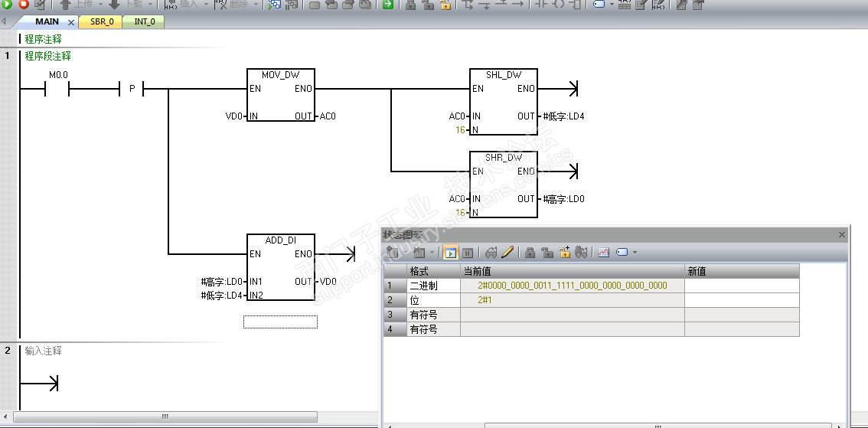Click the trend view chart icon
The image size is (868, 428).
click(x=604, y=253)
